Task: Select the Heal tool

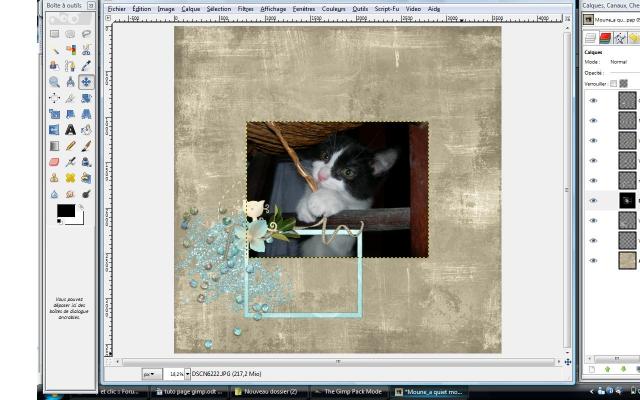Action: point(70,178)
